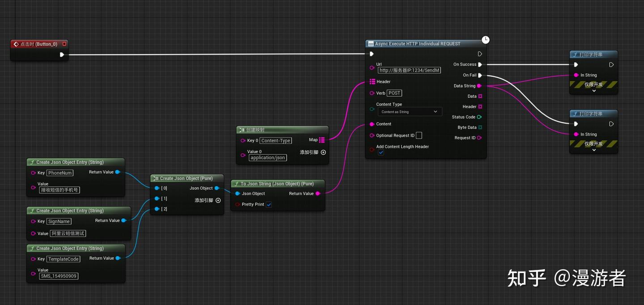Click the Value 0 application/json field
Screen dimensions: 644x305
(268, 158)
